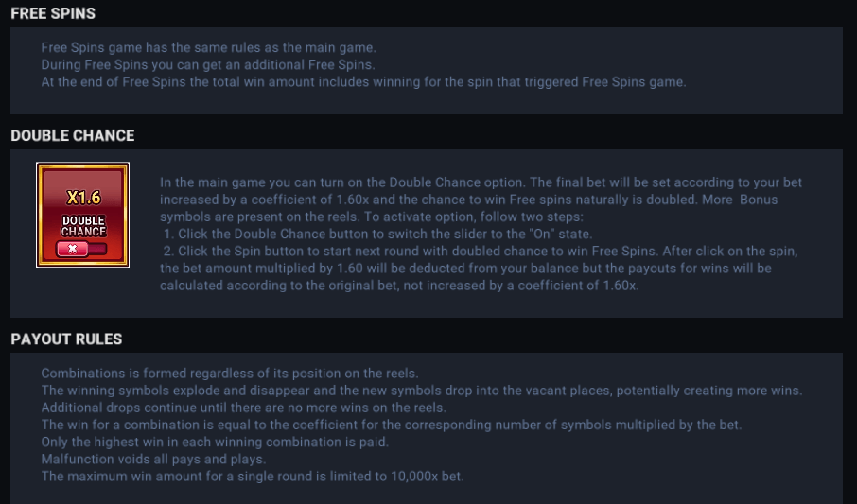Click the line starting "In the main game"

(481, 182)
